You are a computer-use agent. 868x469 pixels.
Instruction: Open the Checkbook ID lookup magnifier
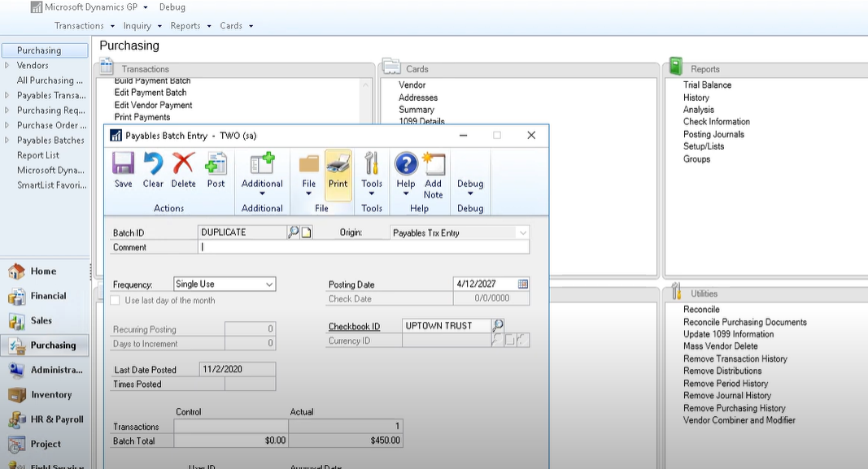[x=497, y=325]
